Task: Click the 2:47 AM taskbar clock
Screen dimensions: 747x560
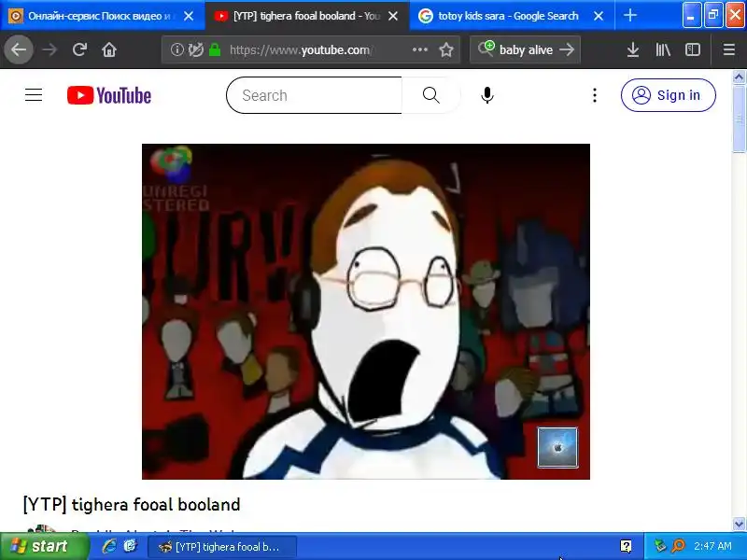Action: [712, 546]
